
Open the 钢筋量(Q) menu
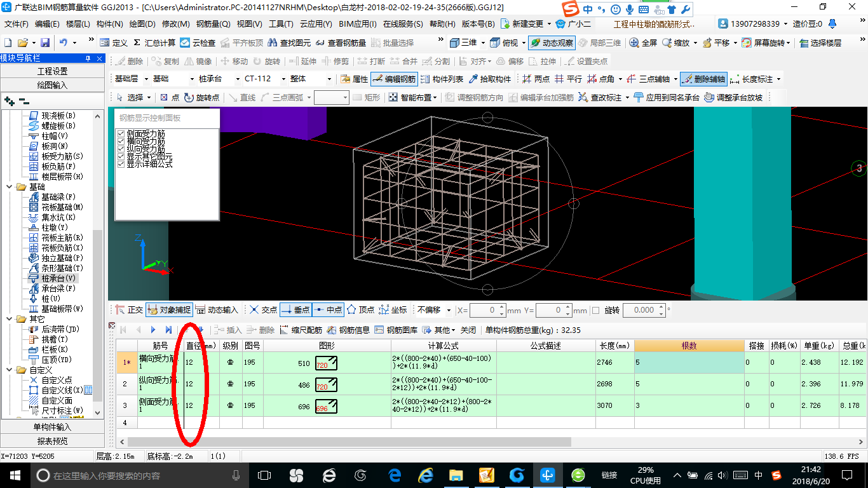pyautogui.click(x=213, y=24)
